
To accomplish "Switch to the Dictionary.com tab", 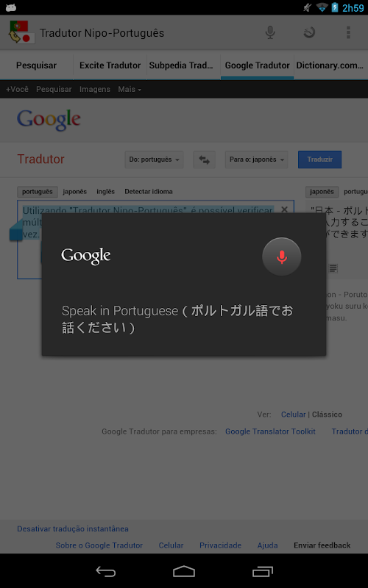I will [x=330, y=65].
